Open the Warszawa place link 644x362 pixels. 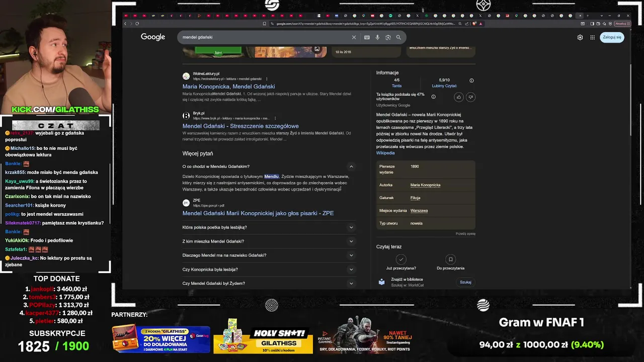[419, 211]
